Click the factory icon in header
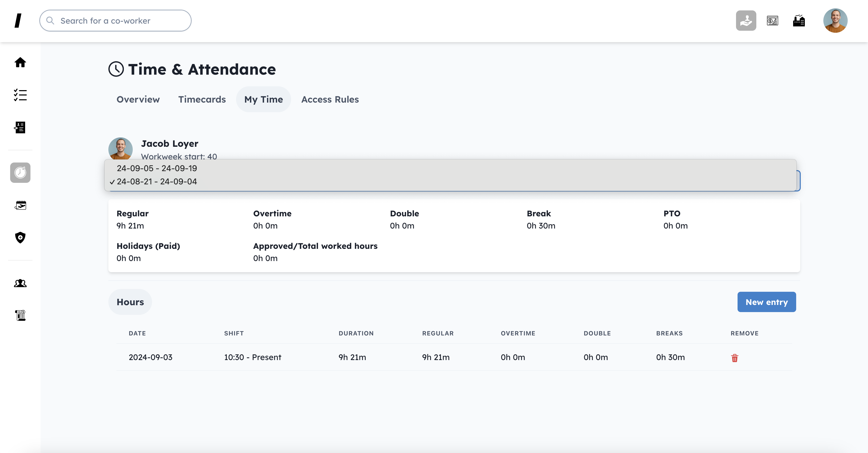Image resolution: width=868 pixels, height=453 pixels. [x=799, y=21]
